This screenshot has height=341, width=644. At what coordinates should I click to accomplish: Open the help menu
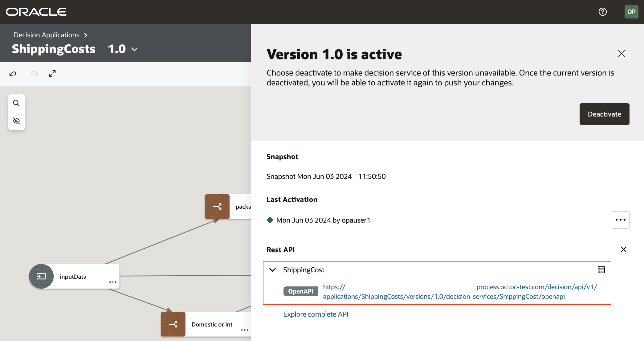click(602, 12)
